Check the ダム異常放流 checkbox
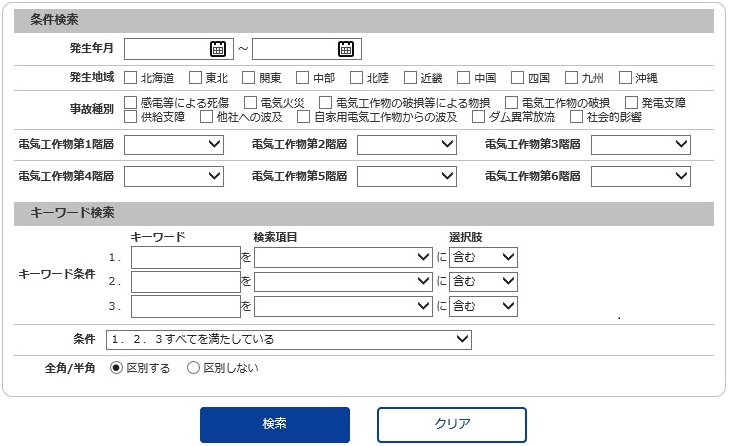Screen dimensions: 729x446 click(x=478, y=117)
